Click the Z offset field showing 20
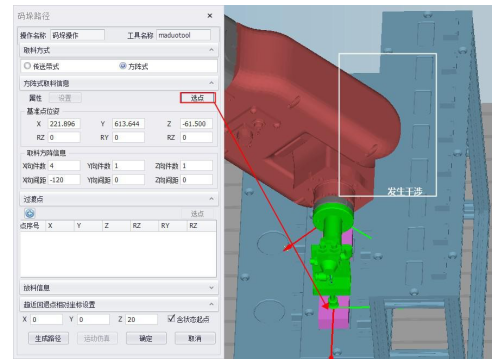 (x=141, y=319)
